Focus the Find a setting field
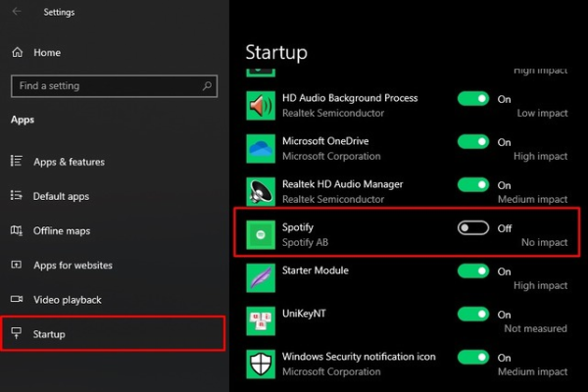This screenshot has width=588, height=392. click(x=115, y=86)
